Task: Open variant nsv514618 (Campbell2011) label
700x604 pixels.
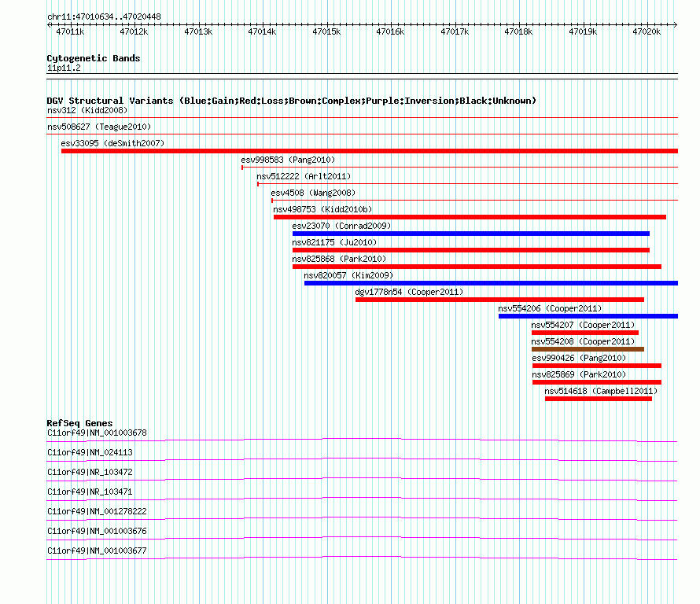Action: point(601,391)
